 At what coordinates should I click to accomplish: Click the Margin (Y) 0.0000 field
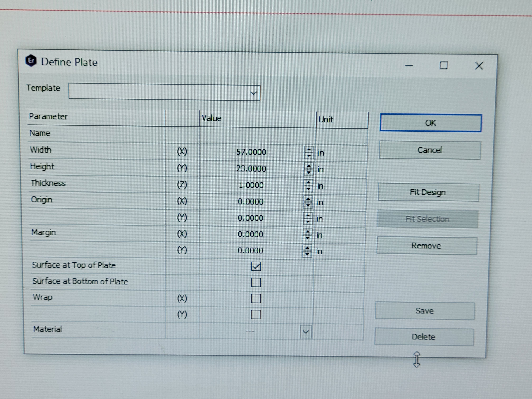(250, 251)
